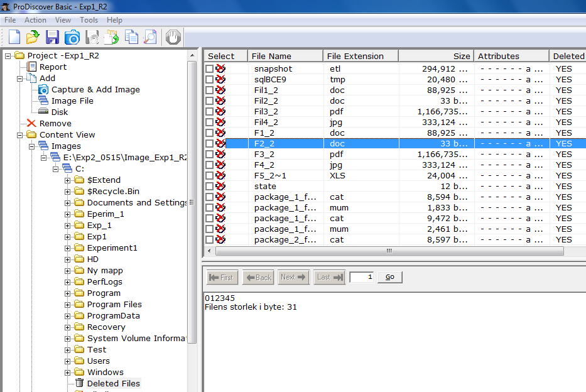The image size is (586, 392).
Task: Click the grayed save disk with gear icon
Action: tap(92, 37)
